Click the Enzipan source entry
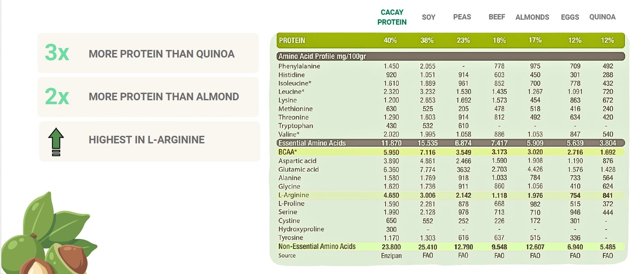This screenshot has width=644, height=274. [392, 256]
